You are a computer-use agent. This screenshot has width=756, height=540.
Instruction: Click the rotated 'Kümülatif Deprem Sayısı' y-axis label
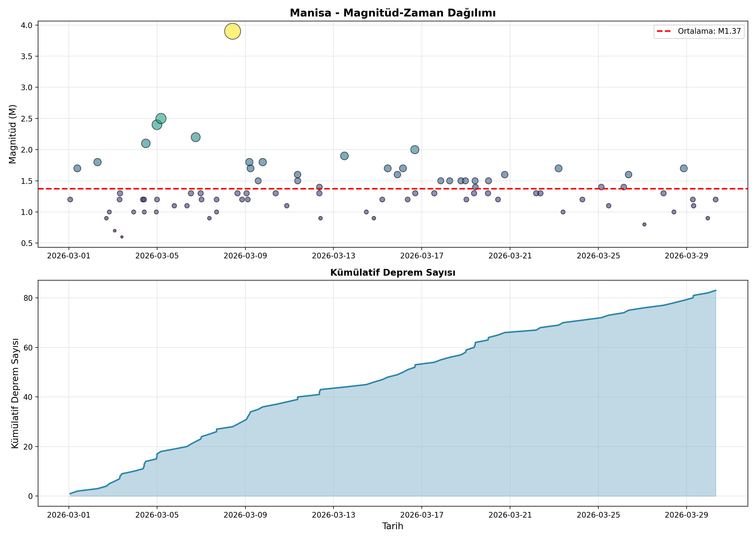[15, 393]
